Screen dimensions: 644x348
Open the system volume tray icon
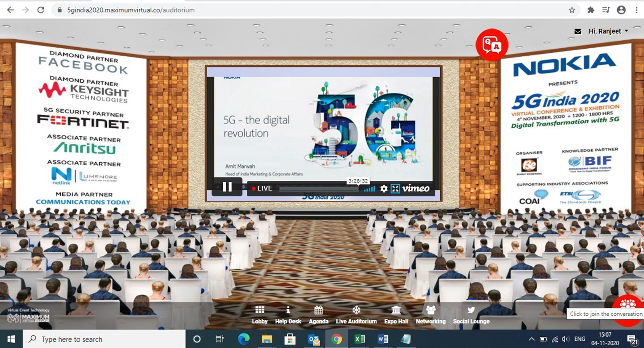click(566, 339)
